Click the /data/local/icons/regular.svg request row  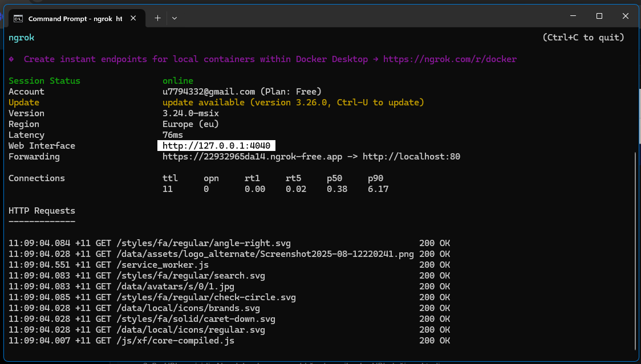click(x=229, y=330)
